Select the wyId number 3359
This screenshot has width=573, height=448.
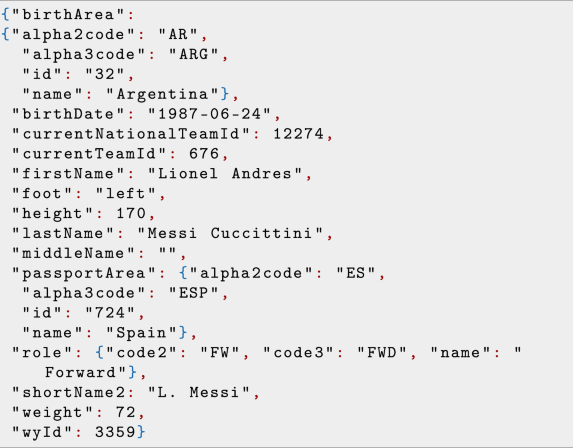point(115,432)
